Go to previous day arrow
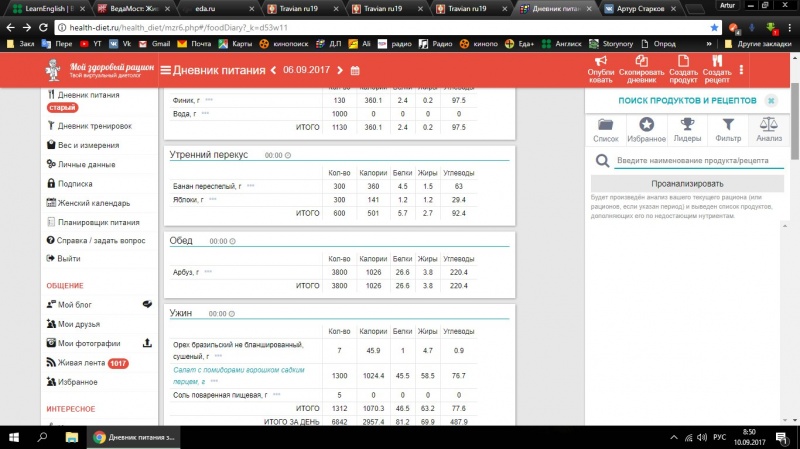800x449 pixels. 274,71
